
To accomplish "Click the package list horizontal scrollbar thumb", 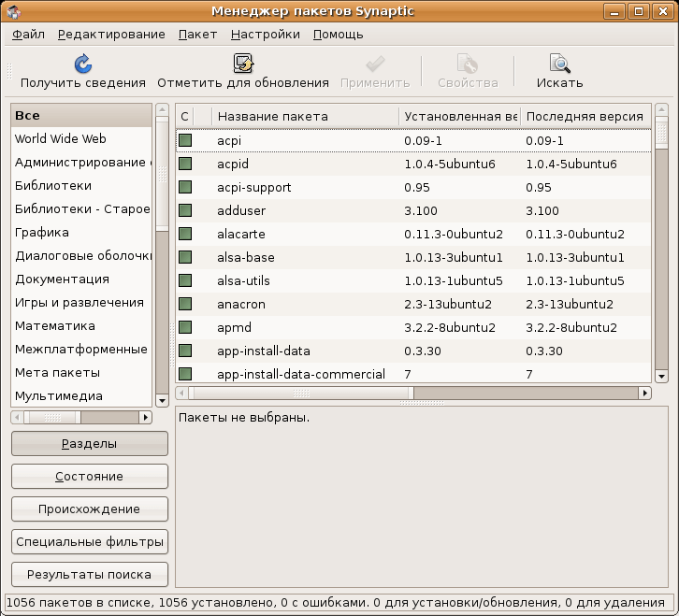I will 301,394.
